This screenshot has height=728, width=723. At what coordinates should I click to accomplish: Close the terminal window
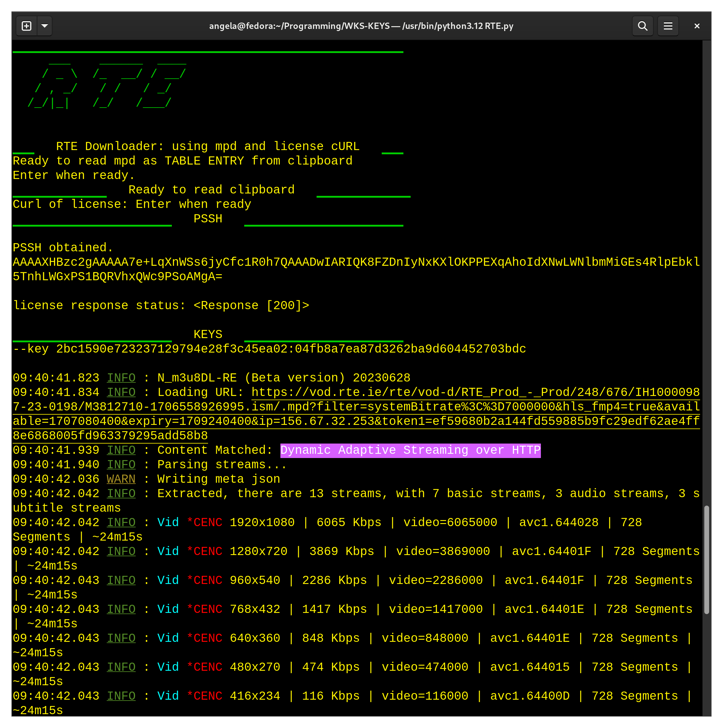click(x=696, y=26)
